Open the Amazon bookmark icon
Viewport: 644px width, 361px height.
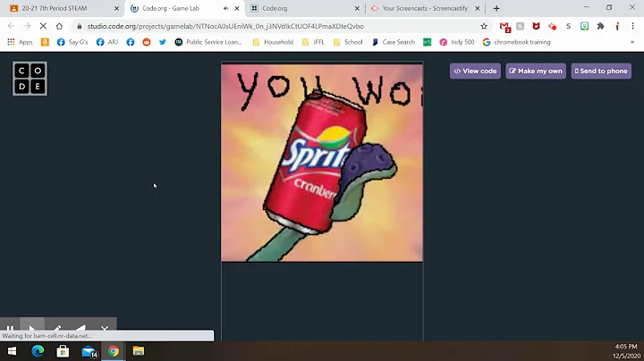pyautogui.click(x=45, y=42)
